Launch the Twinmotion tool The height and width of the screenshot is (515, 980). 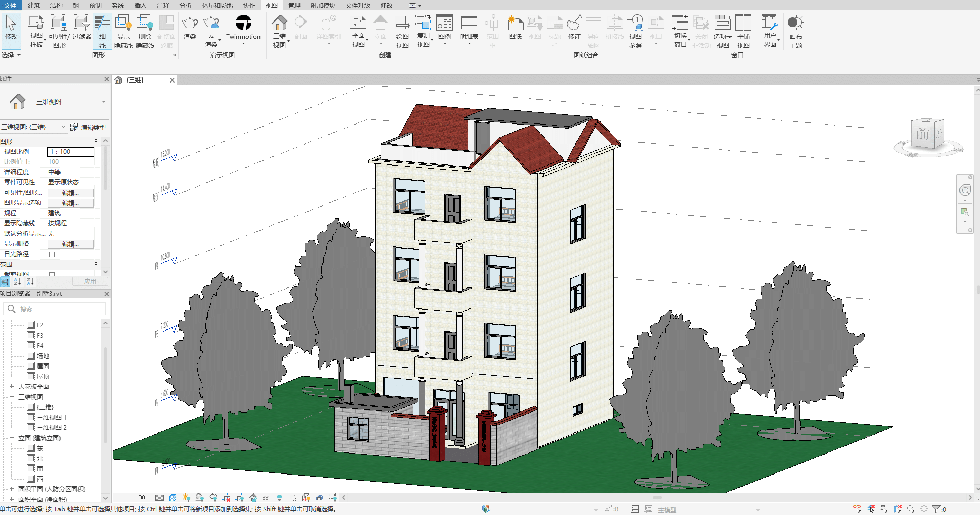(243, 28)
